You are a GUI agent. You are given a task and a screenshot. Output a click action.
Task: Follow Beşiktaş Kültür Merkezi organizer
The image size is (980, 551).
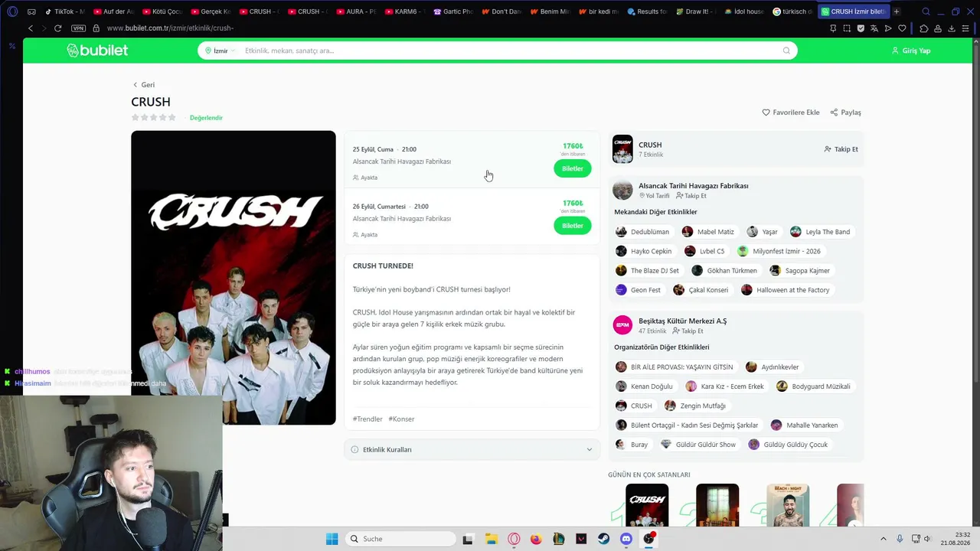(688, 331)
